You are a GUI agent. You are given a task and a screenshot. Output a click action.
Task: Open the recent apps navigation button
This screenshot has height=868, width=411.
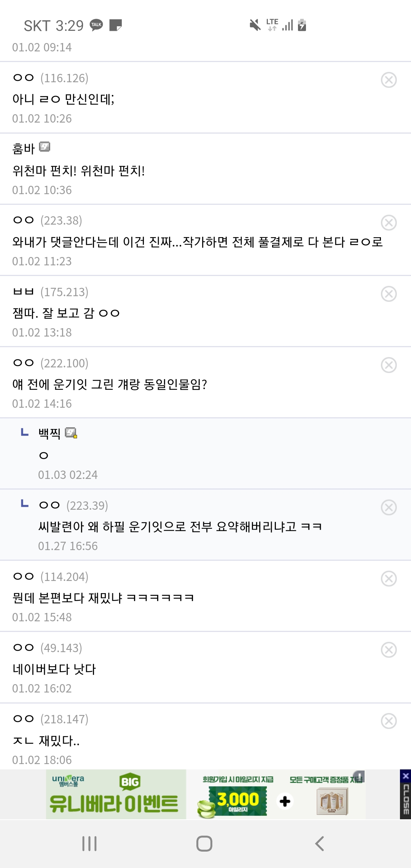point(89,844)
